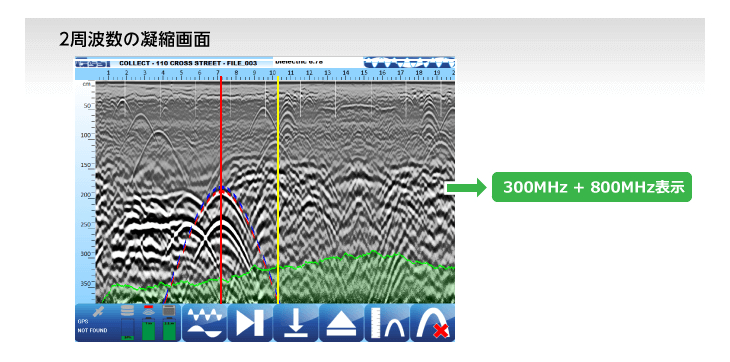The width and height of the screenshot is (730, 362).
Task: Click the dielectric value field
Action: point(317,62)
